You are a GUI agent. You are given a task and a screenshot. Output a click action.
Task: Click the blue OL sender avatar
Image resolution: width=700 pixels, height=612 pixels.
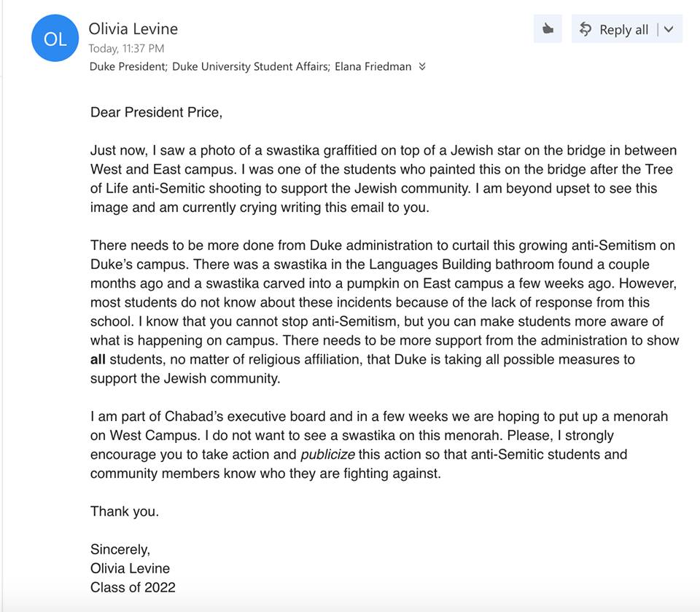(x=55, y=39)
